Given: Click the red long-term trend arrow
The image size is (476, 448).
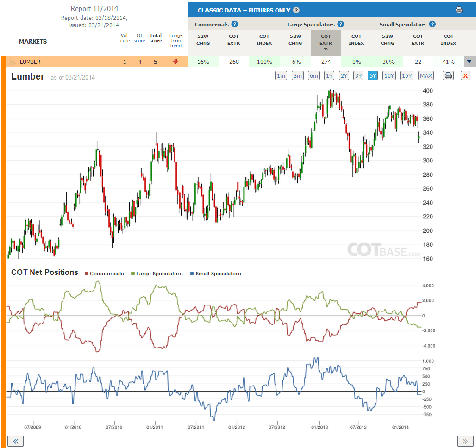Looking at the screenshot, I should coord(175,62).
